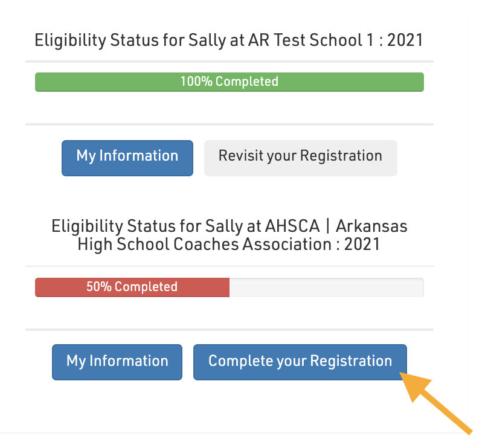Click the green 100% Completed progress bar
This screenshot has width=488, height=448.
click(229, 82)
